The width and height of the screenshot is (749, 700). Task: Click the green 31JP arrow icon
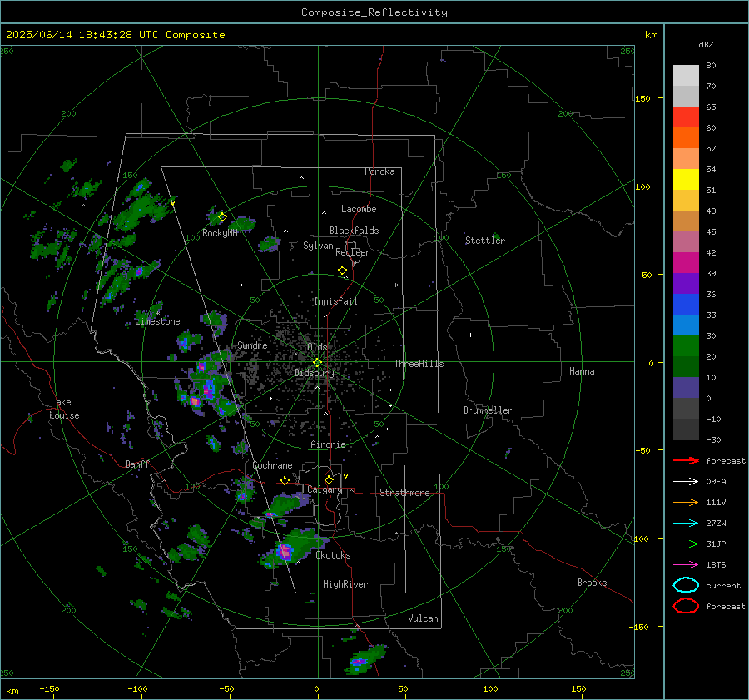(686, 544)
